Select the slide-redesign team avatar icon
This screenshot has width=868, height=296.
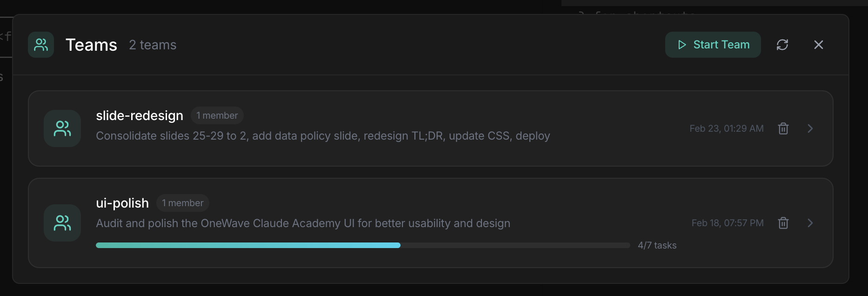coord(62,128)
